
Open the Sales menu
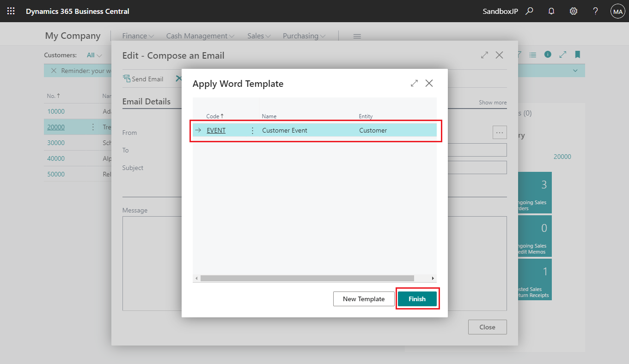[x=258, y=36]
